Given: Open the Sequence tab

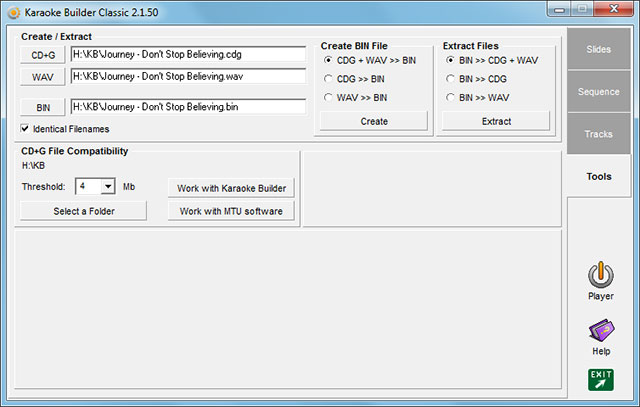Looking at the screenshot, I should point(598,91).
